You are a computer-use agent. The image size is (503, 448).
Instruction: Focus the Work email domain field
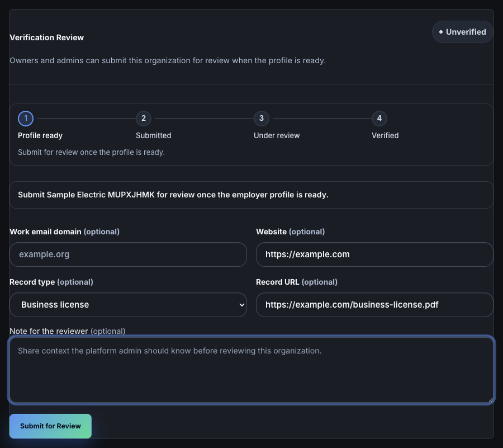[128, 254]
